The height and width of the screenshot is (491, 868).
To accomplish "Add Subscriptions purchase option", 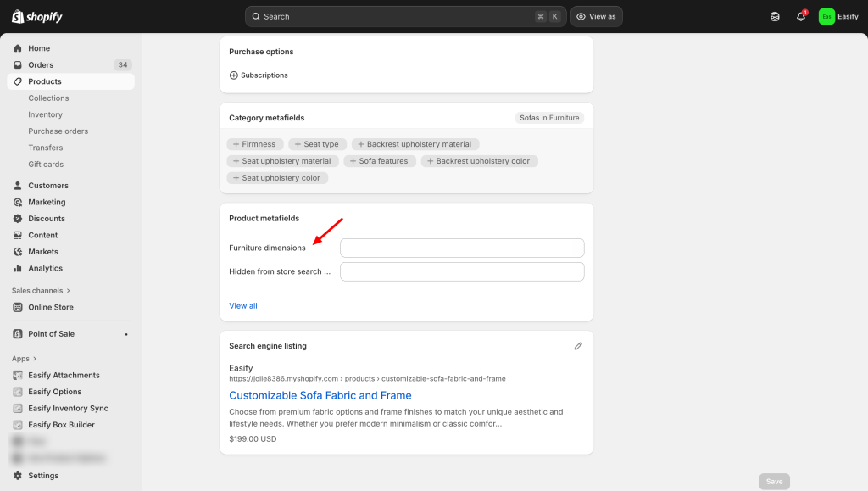I will pos(259,75).
